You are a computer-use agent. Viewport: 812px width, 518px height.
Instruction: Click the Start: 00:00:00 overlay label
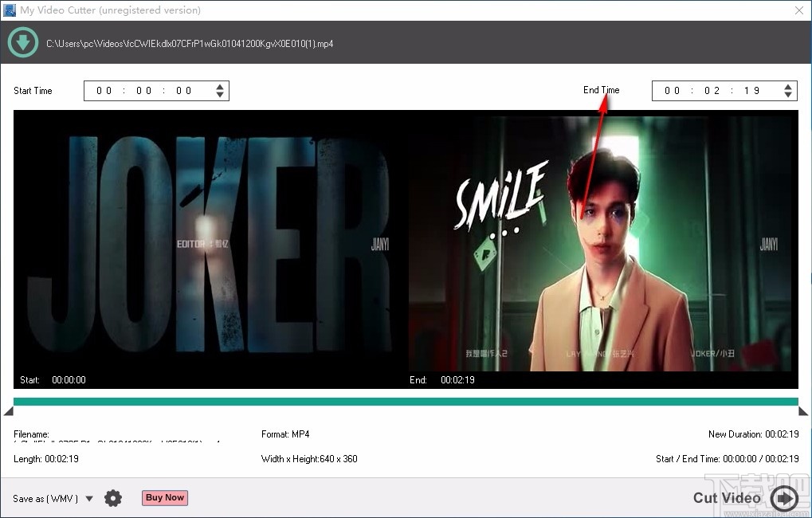click(x=53, y=380)
